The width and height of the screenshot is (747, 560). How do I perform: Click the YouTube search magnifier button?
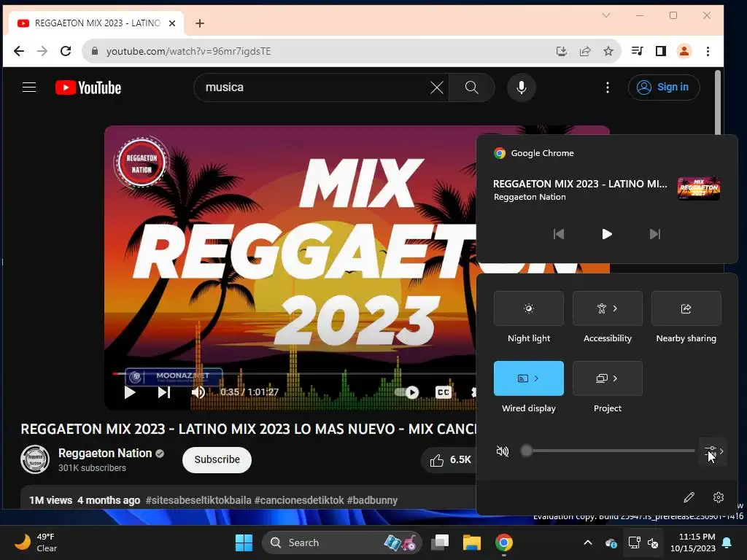[x=472, y=87]
